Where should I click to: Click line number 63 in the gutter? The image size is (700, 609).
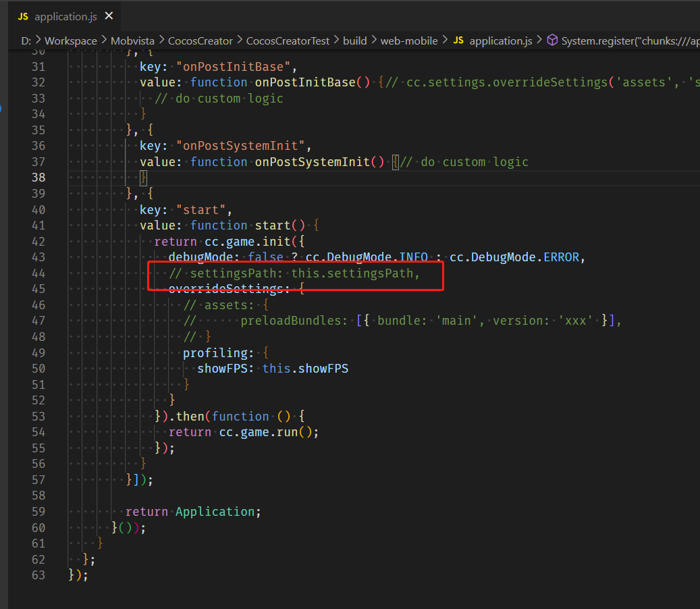coord(38,575)
